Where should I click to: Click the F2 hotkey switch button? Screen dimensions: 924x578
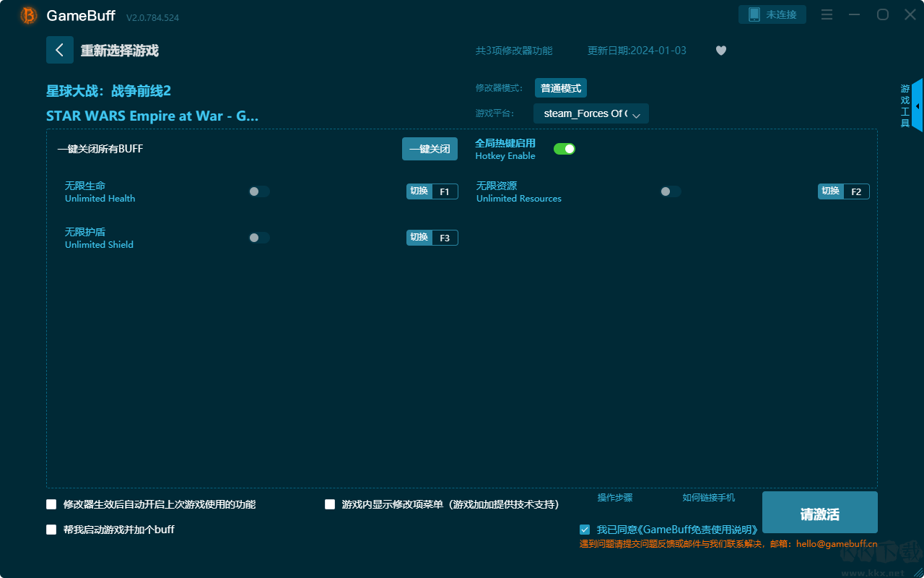844,191
